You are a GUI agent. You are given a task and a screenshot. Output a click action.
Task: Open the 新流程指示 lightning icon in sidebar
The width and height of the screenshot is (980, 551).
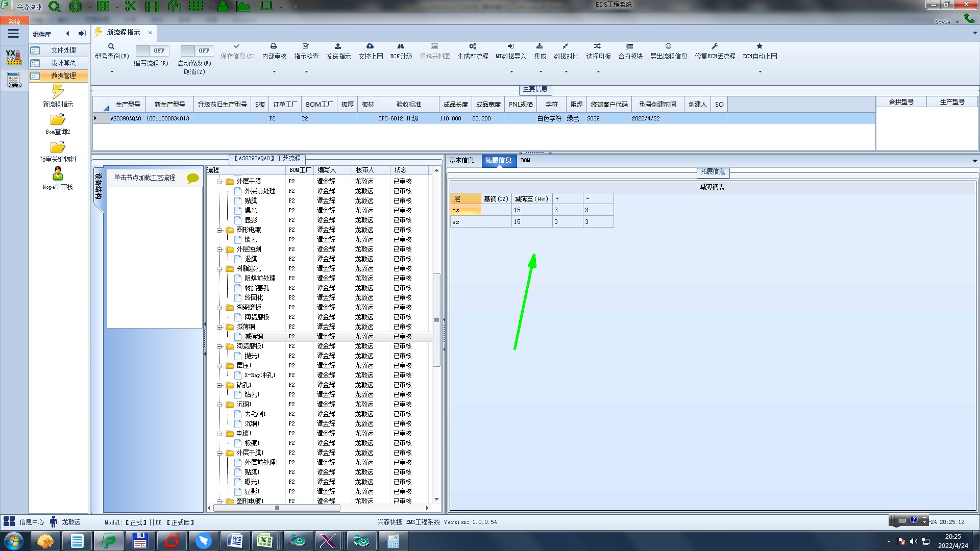point(58,92)
